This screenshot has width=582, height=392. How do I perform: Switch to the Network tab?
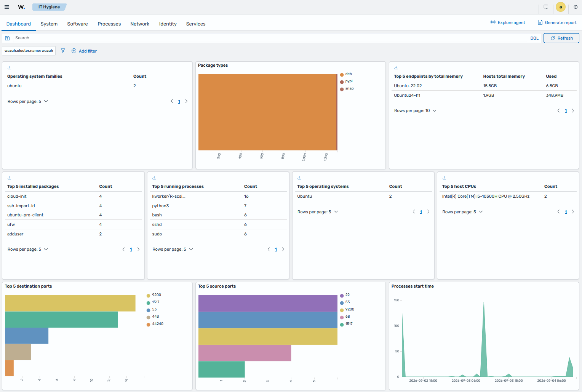(x=140, y=24)
